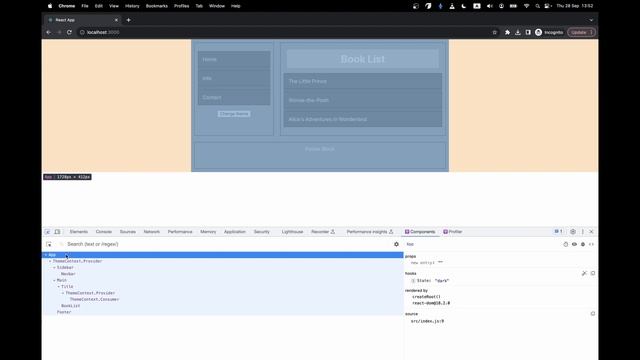Click the DevTools inspect element icon
The width and height of the screenshot is (640, 360).
(48, 232)
